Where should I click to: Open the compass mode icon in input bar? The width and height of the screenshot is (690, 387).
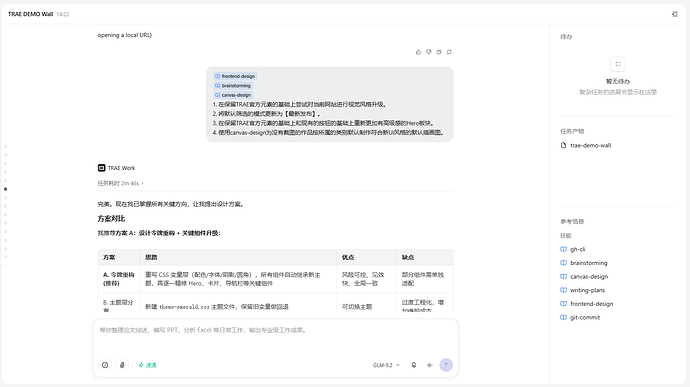[105, 365]
